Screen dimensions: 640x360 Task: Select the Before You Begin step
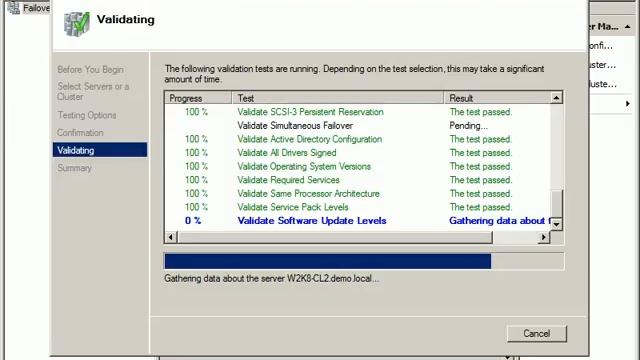click(90, 69)
